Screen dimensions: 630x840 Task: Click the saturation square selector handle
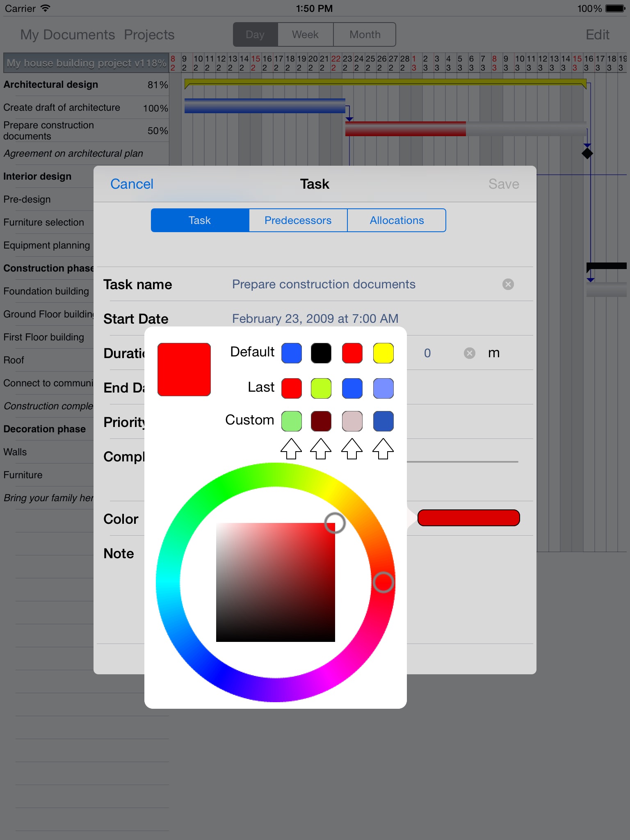335,523
